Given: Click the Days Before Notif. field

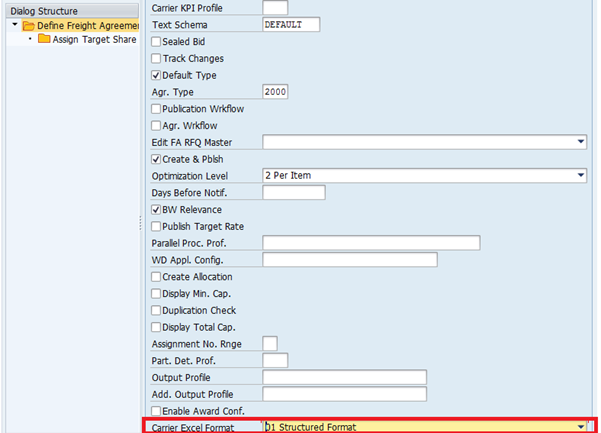Looking at the screenshot, I should 293,192.
